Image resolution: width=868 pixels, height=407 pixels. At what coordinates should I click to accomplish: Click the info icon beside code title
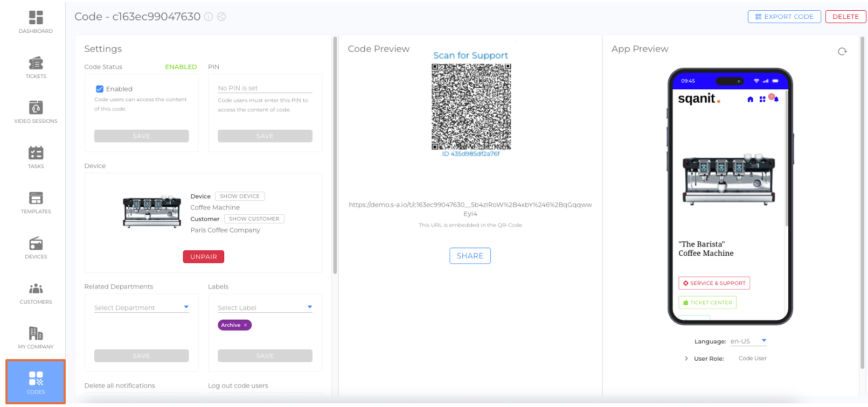click(209, 17)
